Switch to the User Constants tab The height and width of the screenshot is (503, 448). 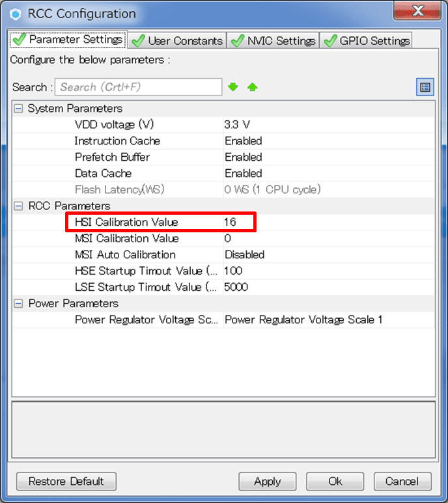pyautogui.click(x=177, y=40)
